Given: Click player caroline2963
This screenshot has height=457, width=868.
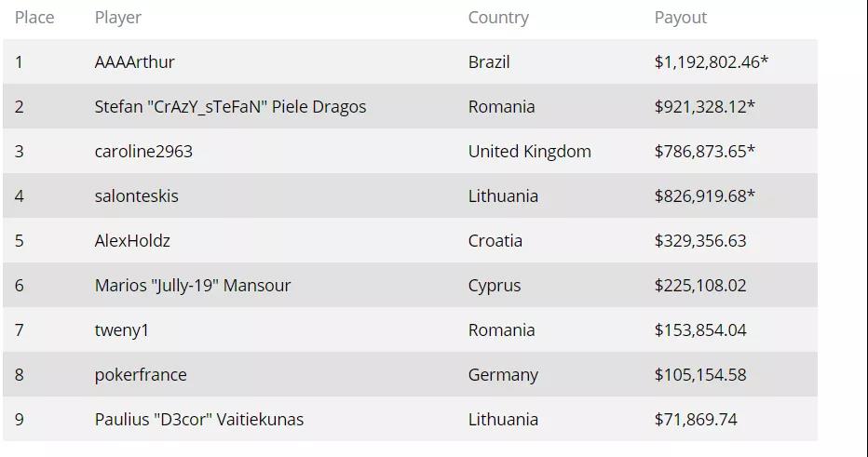Looking at the screenshot, I should 143,152.
